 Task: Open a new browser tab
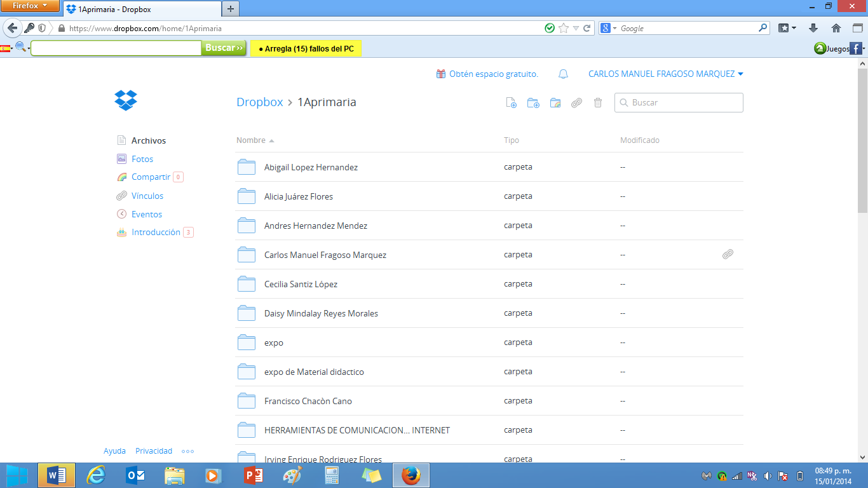(230, 9)
